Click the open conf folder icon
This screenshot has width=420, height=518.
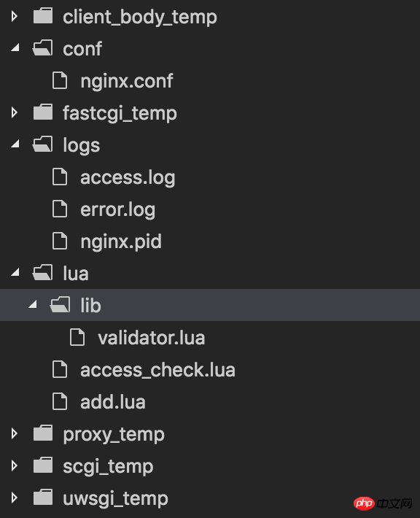click(42, 48)
